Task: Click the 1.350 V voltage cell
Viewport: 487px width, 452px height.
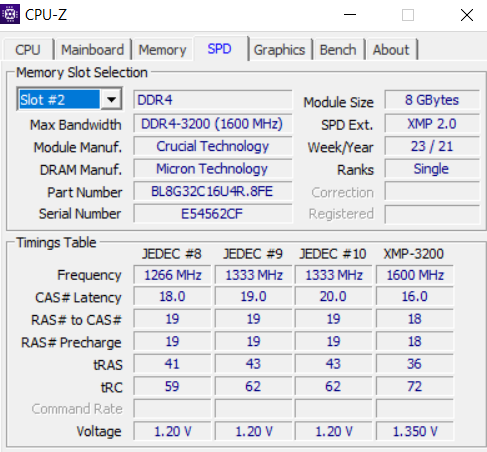Action: (415, 431)
